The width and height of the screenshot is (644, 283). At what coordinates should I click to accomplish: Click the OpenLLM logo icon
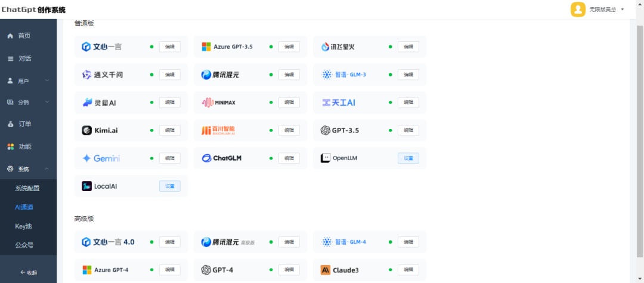326,158
